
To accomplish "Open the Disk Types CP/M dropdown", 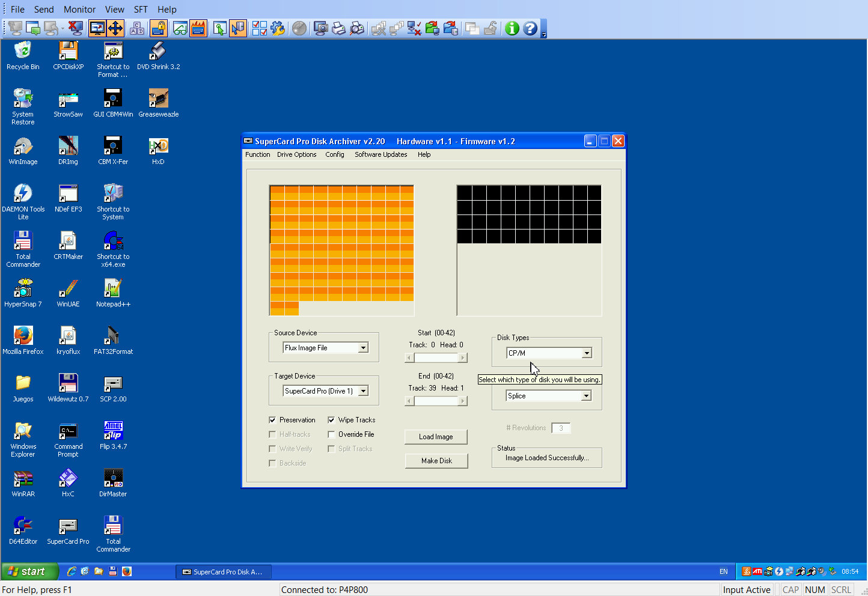I will click(587, 353).
